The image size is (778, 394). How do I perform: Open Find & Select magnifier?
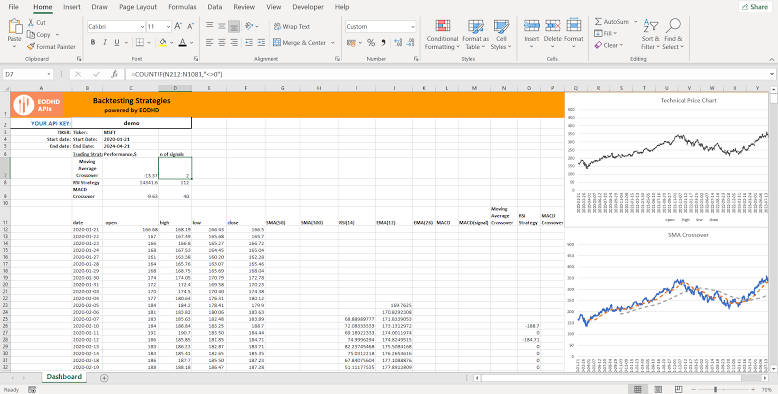click(x=673, y=34)
